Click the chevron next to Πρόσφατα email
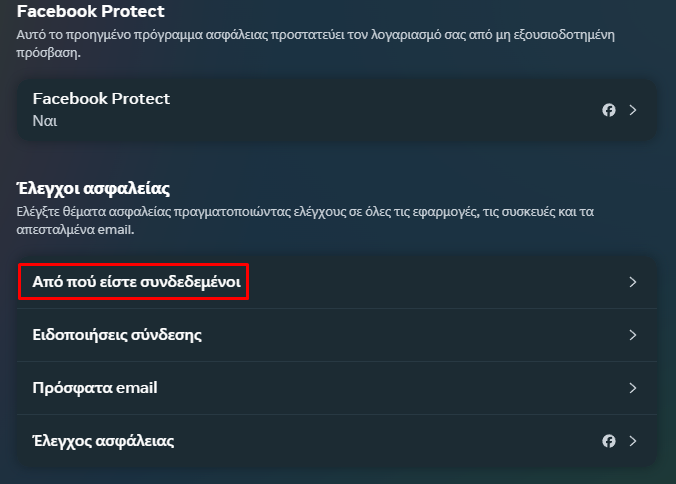The image size is (676, 484). (632, 388)
